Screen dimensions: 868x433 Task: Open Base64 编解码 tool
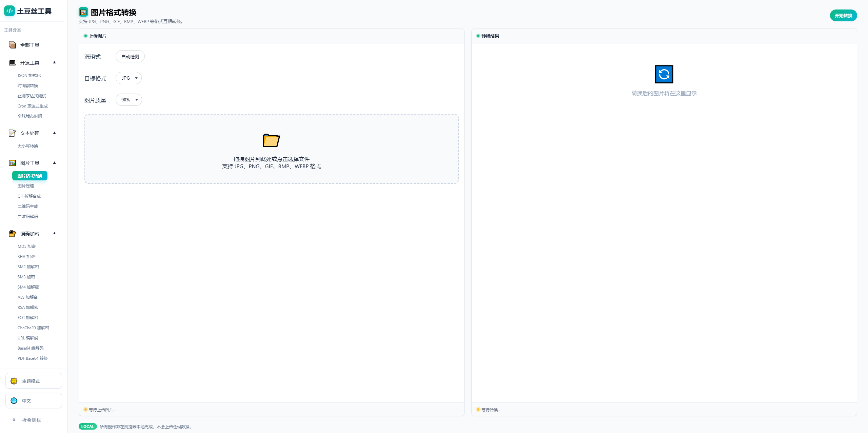pos(31,348)
